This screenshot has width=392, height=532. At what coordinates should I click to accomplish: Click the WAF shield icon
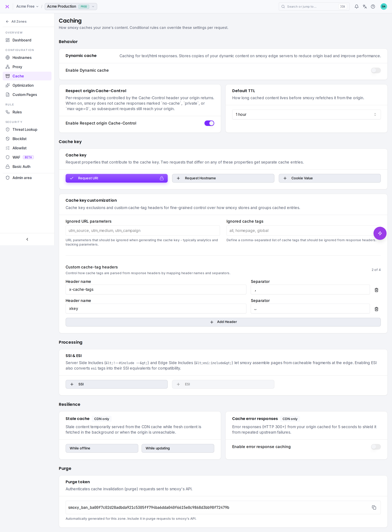(x=8, y=157)
